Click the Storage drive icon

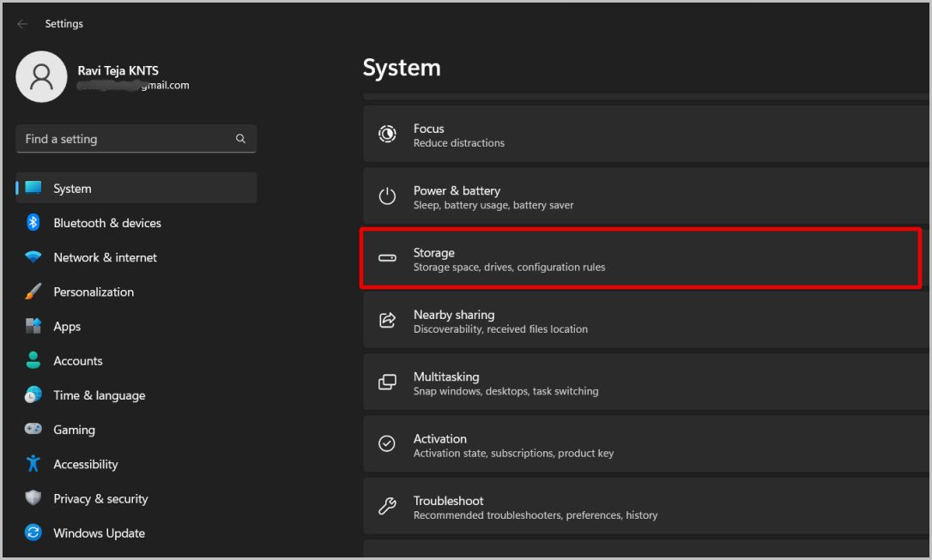coord(387,258)
